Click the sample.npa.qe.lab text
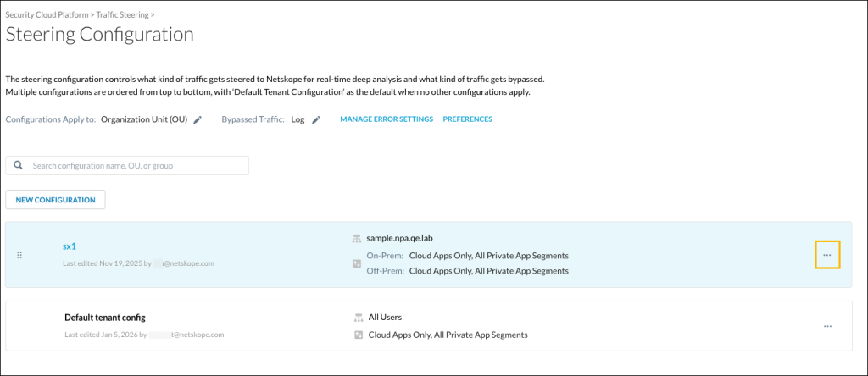The image size is (868, 376). pos(401,239)
